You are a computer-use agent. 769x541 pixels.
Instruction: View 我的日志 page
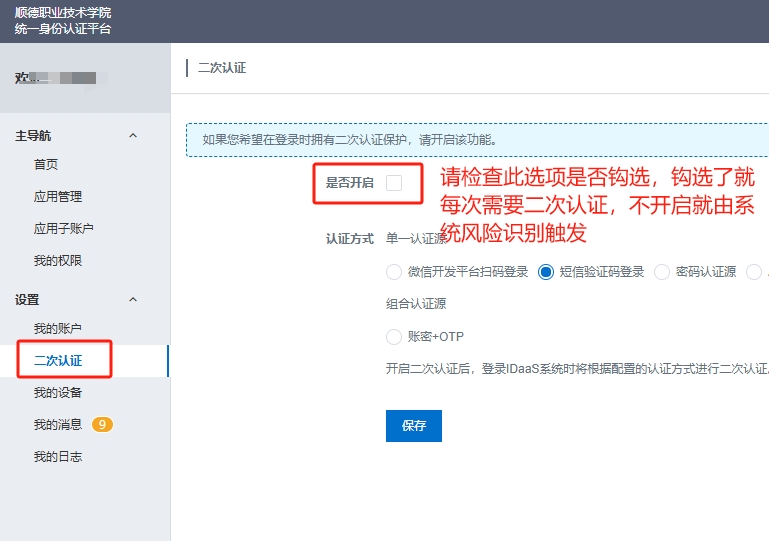tap(58, 456)
